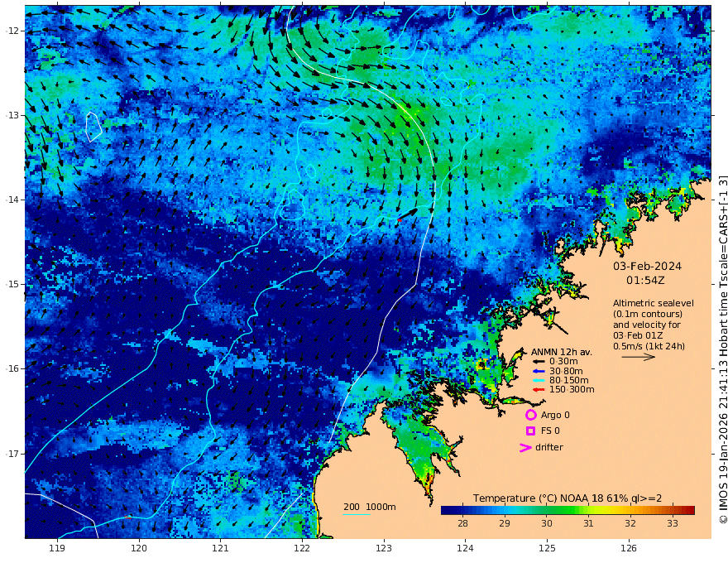The image size is (728, 563).
Task: Click the cyan 200m contour legend line
Action: click(357, 514)
